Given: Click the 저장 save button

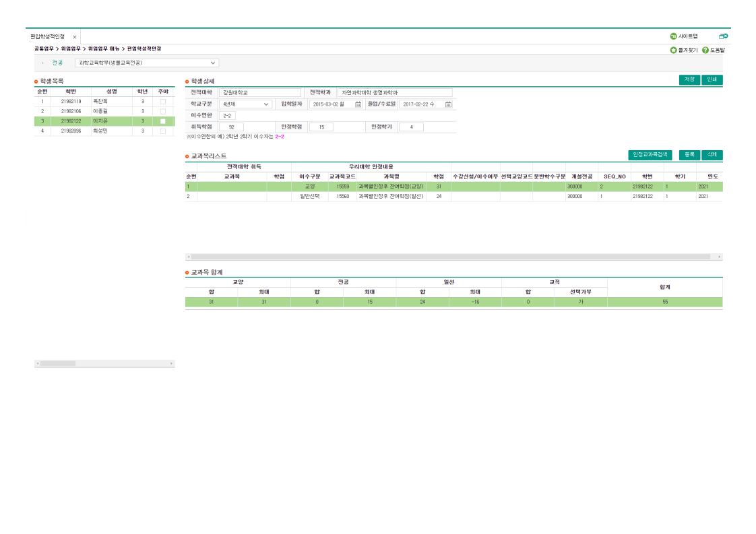Looking at the screenshot, I should click(689, 79).
